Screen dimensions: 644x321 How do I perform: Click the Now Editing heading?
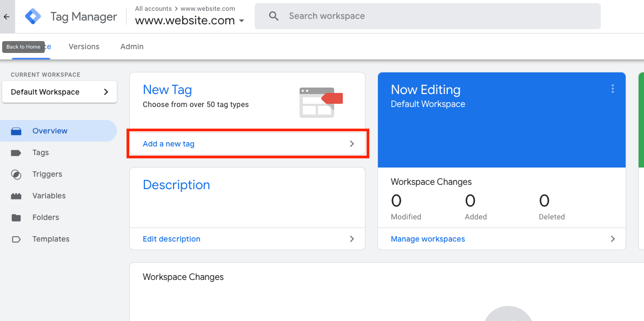426,90
